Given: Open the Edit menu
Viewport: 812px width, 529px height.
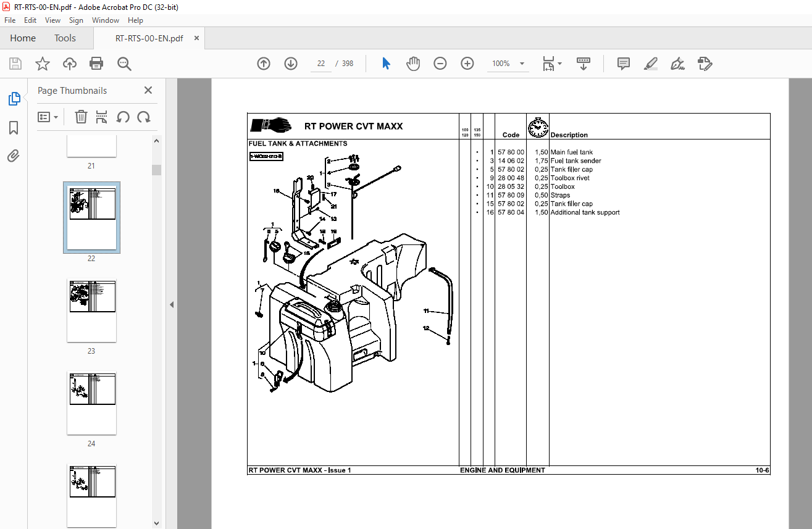Looking at the screenshot, I should click(x=30, y=20).
